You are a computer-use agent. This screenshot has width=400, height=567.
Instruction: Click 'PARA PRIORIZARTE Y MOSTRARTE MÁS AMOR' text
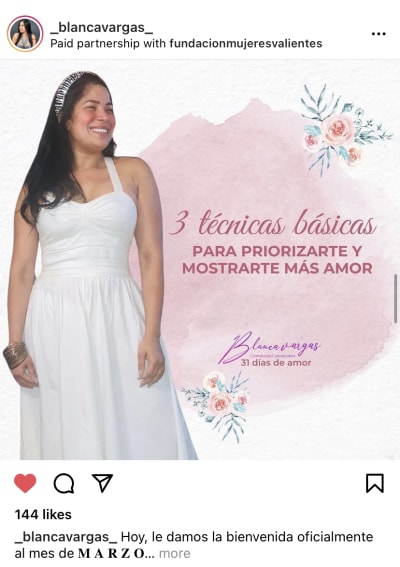[277, 260]
